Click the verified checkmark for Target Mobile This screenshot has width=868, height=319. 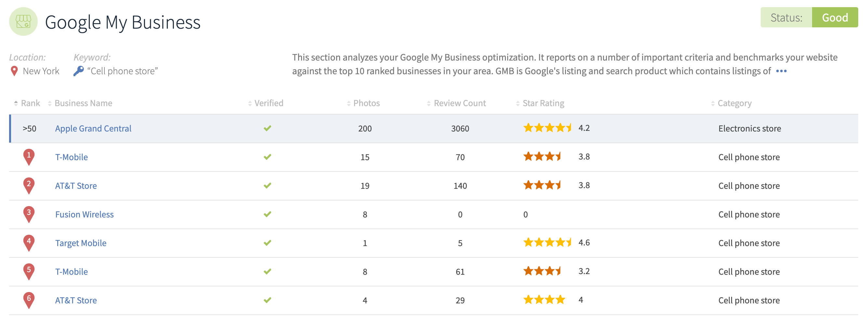[x=268, y=243]
